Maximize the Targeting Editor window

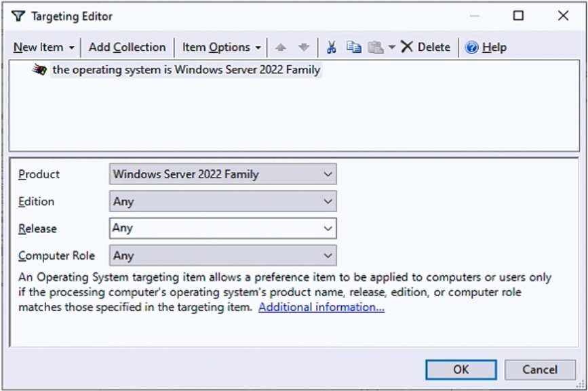[518, 16]
